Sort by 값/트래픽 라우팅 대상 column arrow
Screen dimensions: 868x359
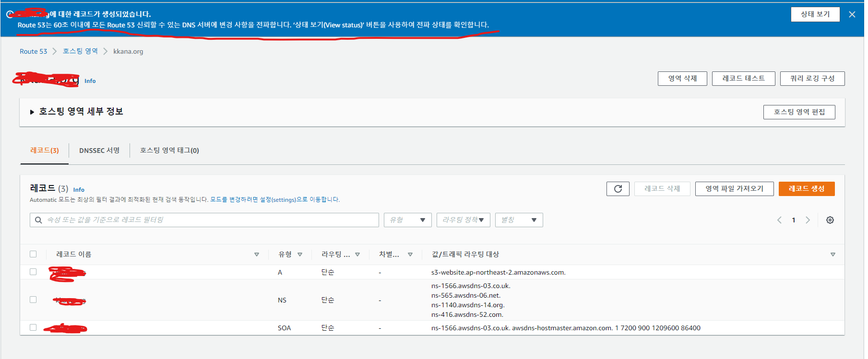pos(833,255)
